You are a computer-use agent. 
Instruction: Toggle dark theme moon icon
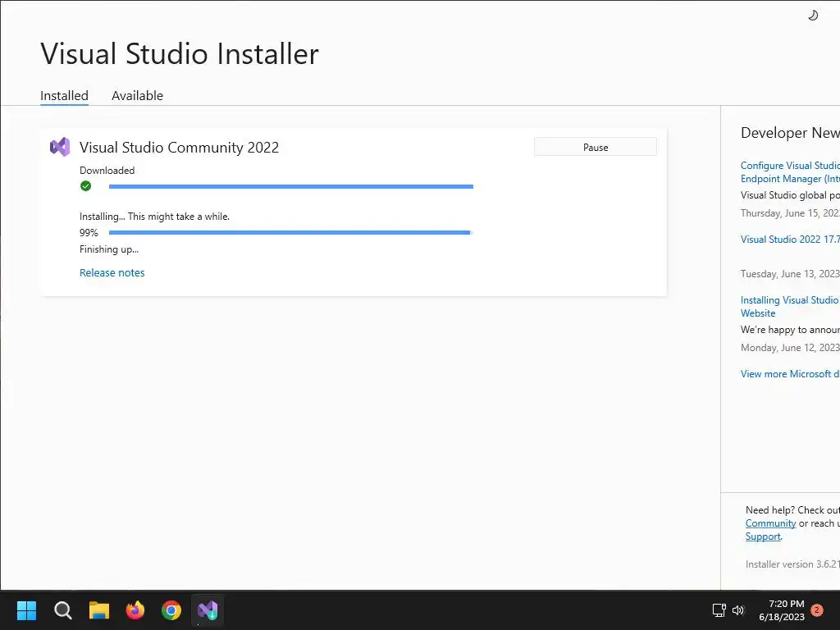(x=813, y=16)
